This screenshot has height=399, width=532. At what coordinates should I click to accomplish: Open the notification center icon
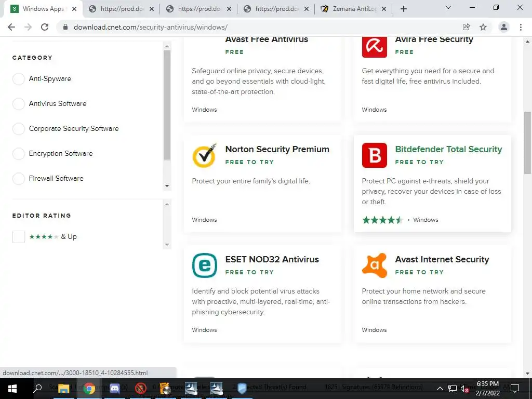tap(515, 389)
